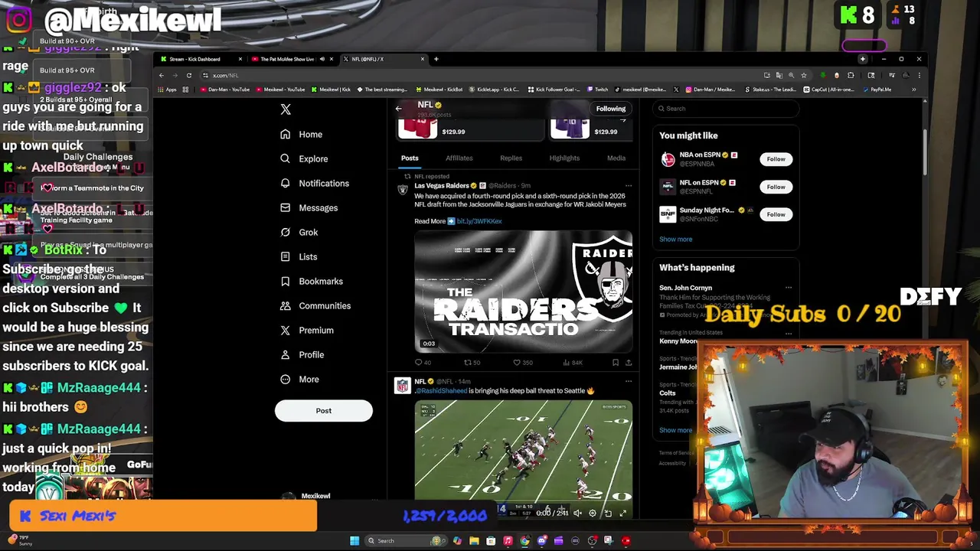Bookmark the Raiders post
Image resolution: width=980 pixels, height=551 pixels.
[x=616, y=363]
